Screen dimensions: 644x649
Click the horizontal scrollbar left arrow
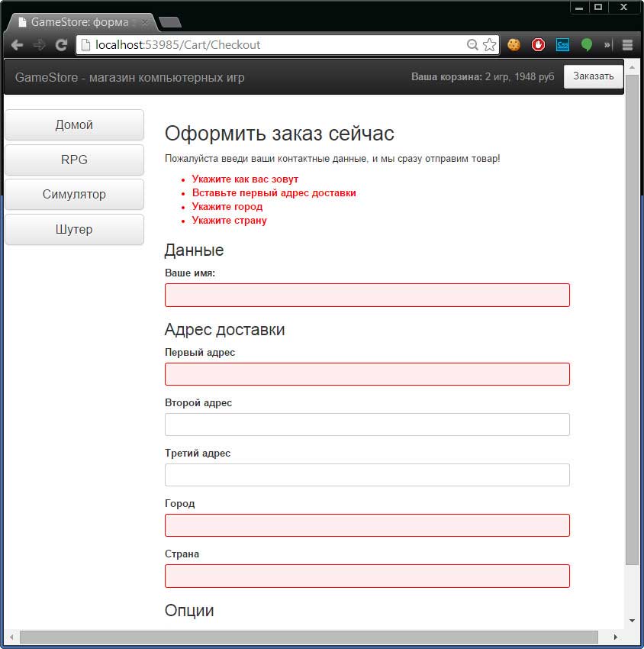11,637
